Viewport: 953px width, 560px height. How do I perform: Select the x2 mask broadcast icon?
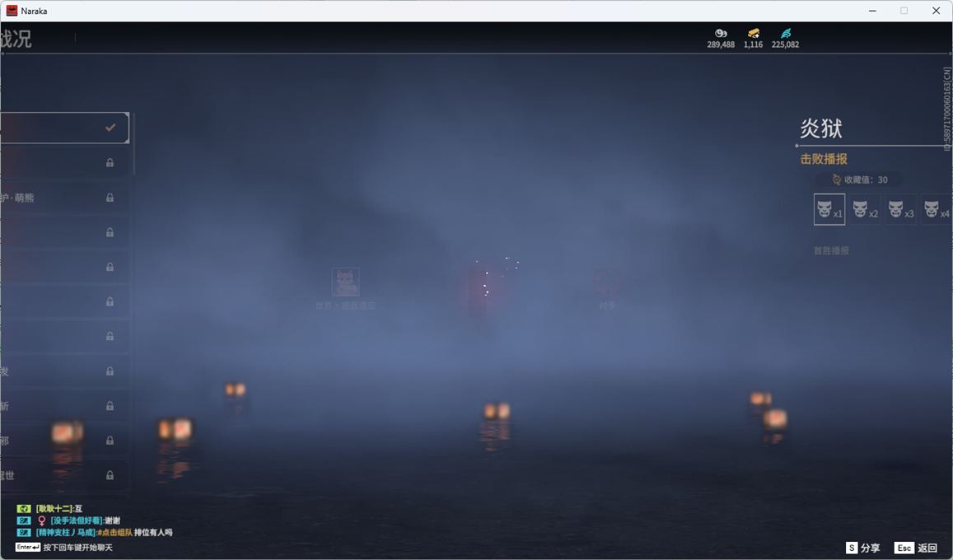tap(865, 209)
